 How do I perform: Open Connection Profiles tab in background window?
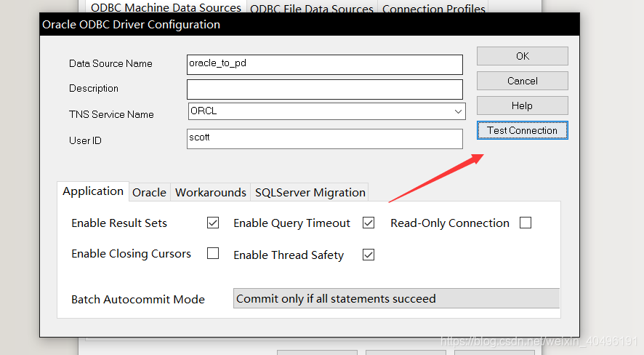point(434,8)
